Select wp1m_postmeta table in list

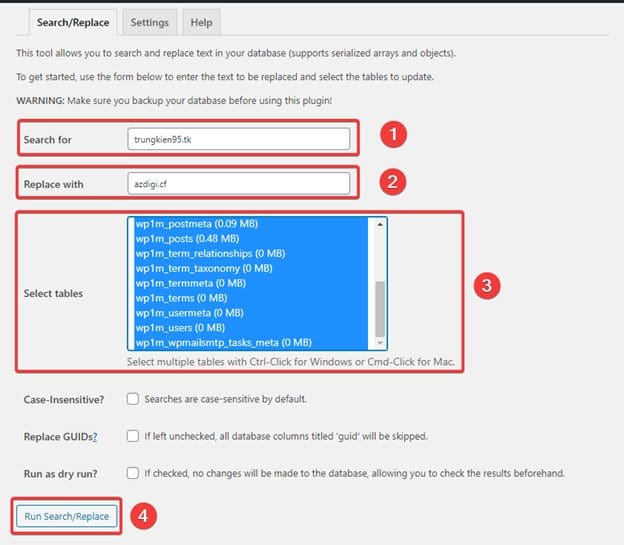[190, 224]
